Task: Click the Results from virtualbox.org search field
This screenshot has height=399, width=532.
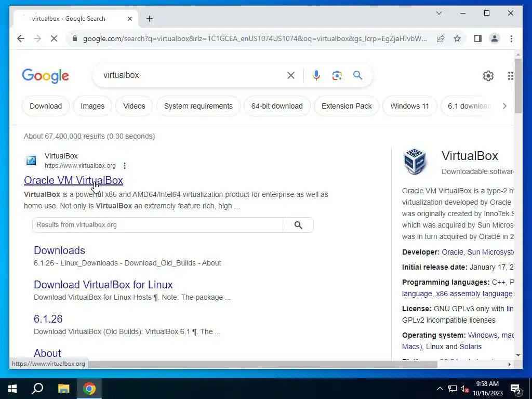Action: click(157, 225)
